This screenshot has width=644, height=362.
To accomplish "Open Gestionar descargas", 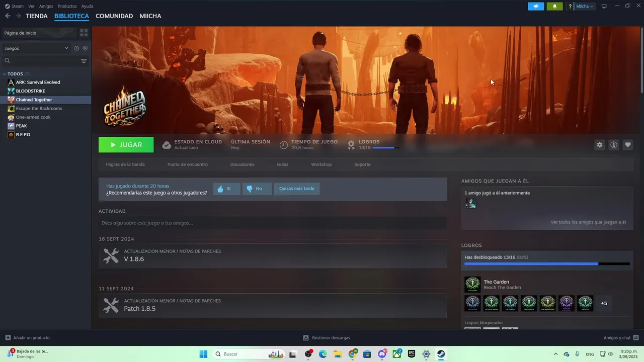I will click(x=327, y=337).
